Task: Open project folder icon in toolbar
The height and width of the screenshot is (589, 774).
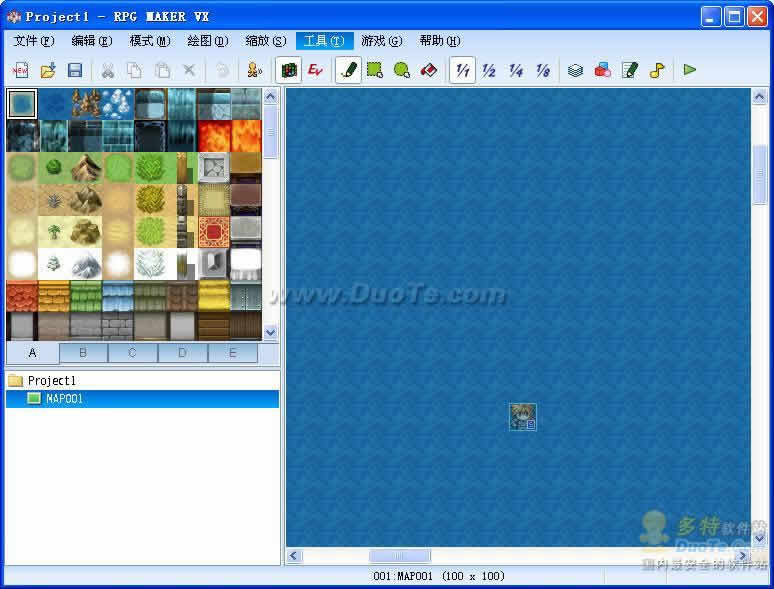Action: (48, 70)
